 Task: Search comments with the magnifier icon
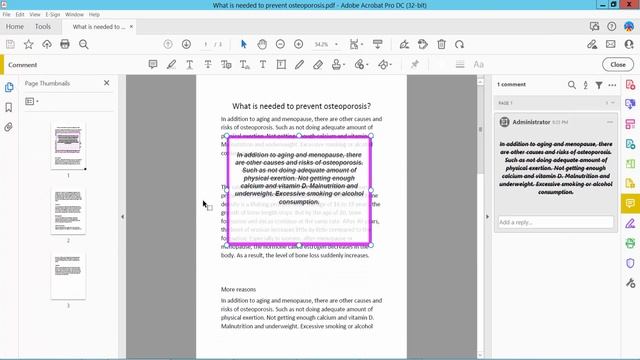pos(571,85)
